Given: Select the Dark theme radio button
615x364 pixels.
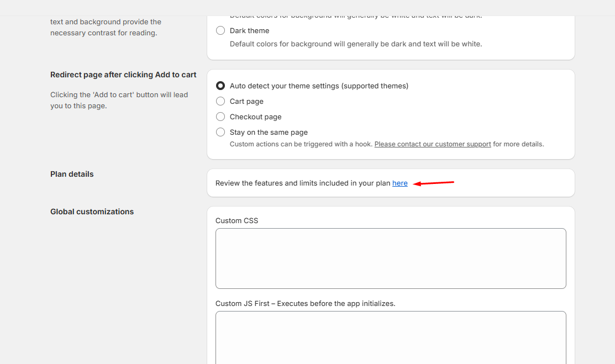Looking at the screenshot, I should 220,30.
